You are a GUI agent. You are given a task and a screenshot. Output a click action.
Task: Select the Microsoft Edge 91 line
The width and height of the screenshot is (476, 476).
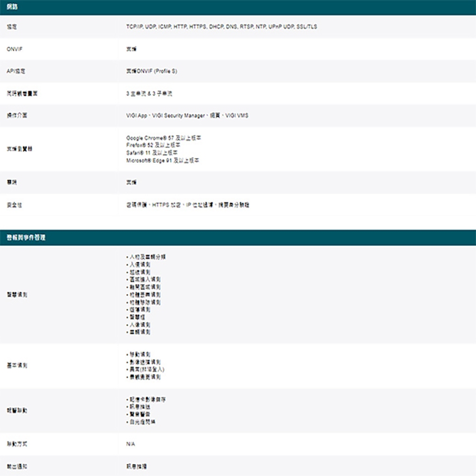162,160
